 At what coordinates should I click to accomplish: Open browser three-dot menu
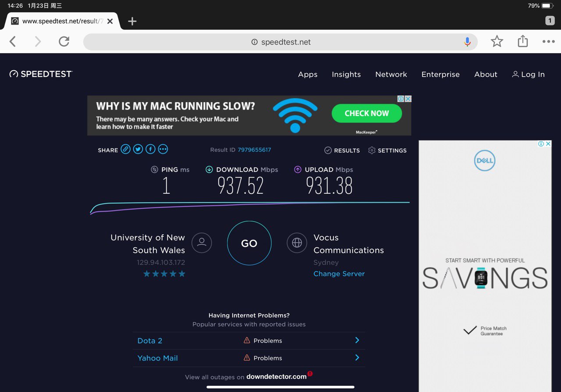[x=548, y=42]
